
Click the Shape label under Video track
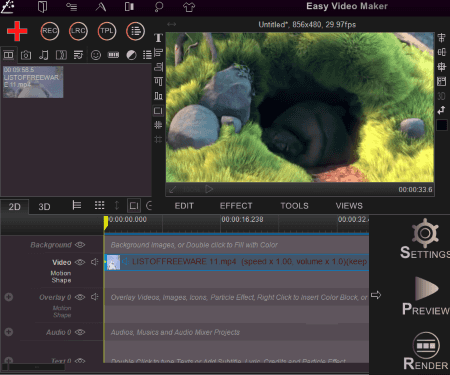point(61,280)
